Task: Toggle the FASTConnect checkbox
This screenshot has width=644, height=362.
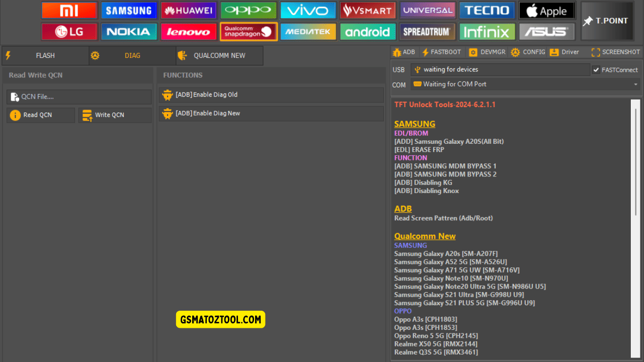Action: (x=596, y=70)
